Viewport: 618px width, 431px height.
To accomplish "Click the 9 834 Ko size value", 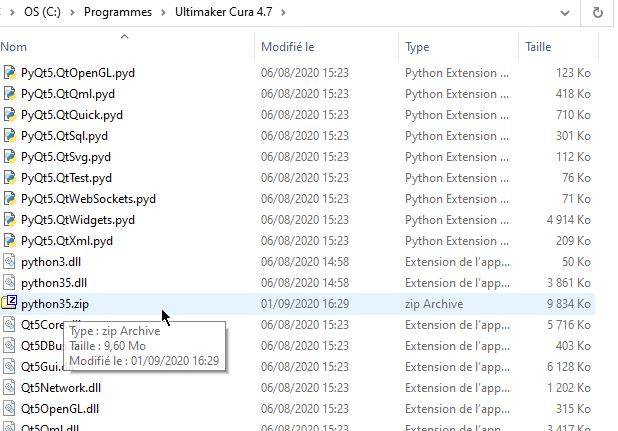I will pos(569,304).
